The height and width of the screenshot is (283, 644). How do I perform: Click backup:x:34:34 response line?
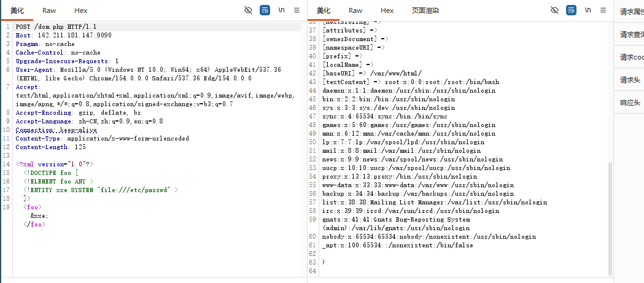coord(418,193)
